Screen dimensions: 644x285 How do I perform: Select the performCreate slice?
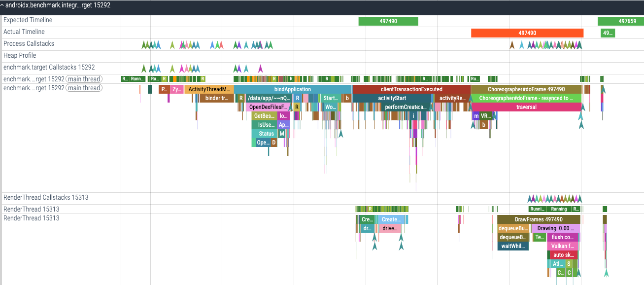(x=406, y=107)
